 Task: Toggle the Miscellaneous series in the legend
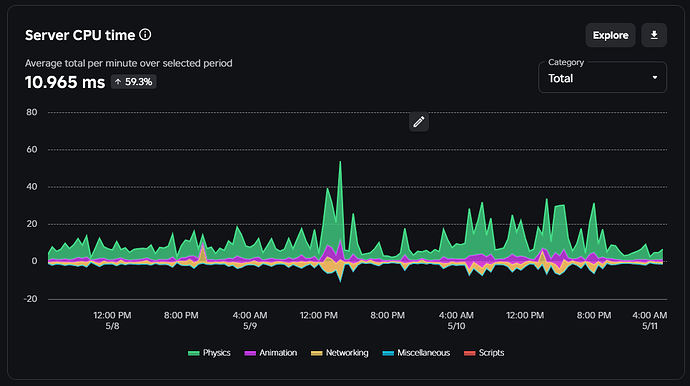click(416, 353)
